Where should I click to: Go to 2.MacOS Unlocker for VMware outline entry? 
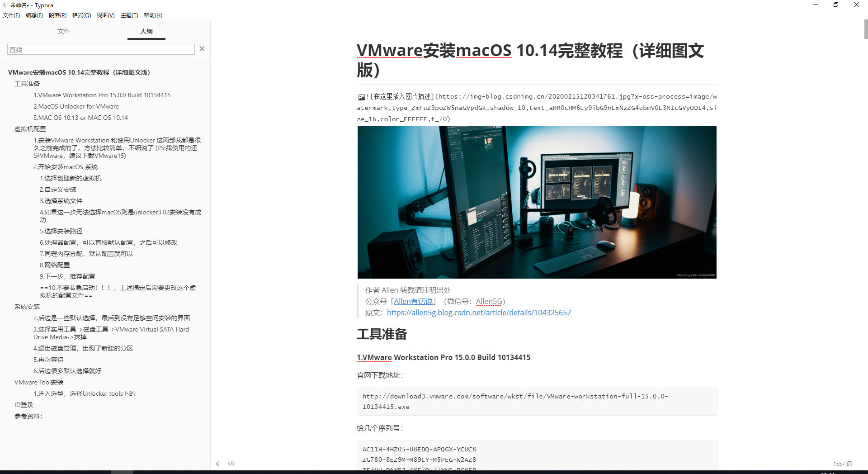pyautogui.click(x=76, y=106)
